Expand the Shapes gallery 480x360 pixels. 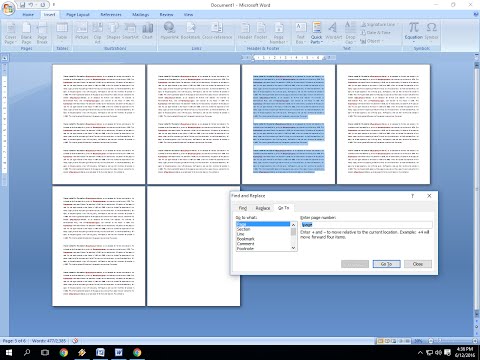click(x=113, y=32)
